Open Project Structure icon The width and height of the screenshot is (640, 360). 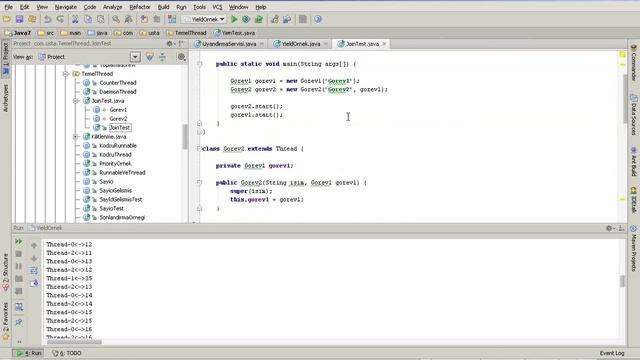tap(287, 19)
